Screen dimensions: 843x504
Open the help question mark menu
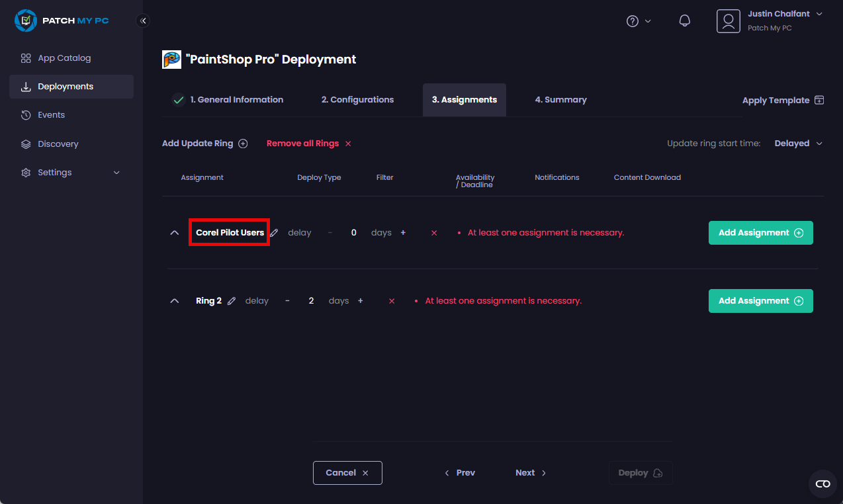pyautogui.click(x=639, y=21)
